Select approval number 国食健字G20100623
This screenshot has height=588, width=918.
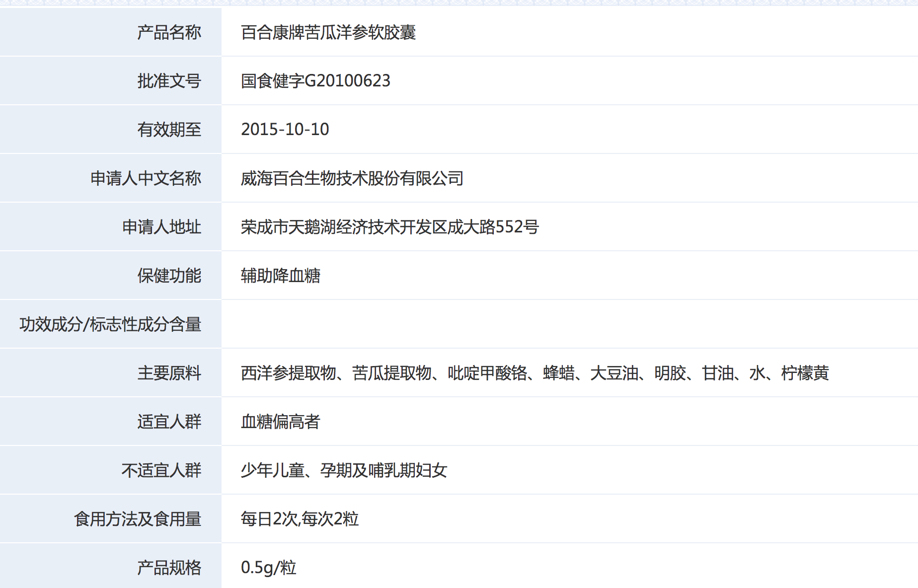315,81
